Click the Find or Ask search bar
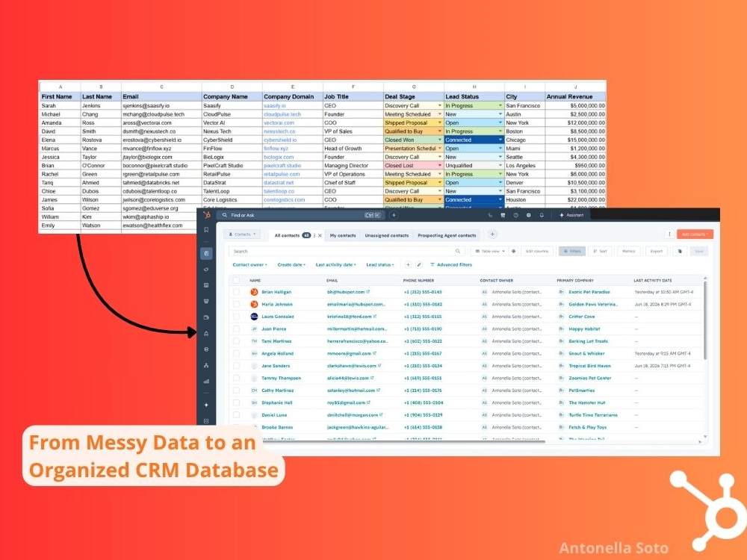Image resolution: width=747 pixels, height=560 pixels. (x=301, y=215)
